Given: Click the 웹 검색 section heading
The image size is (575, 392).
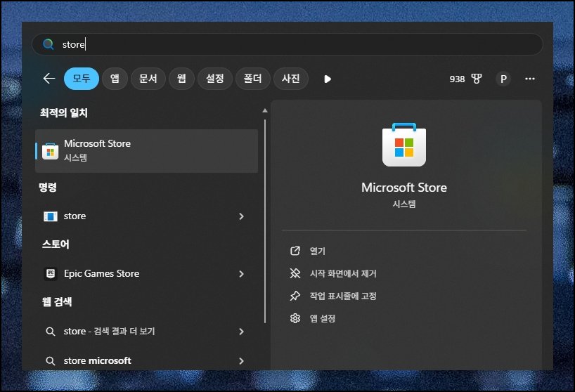Looking at the screenshot, I should tap(57, 302).
